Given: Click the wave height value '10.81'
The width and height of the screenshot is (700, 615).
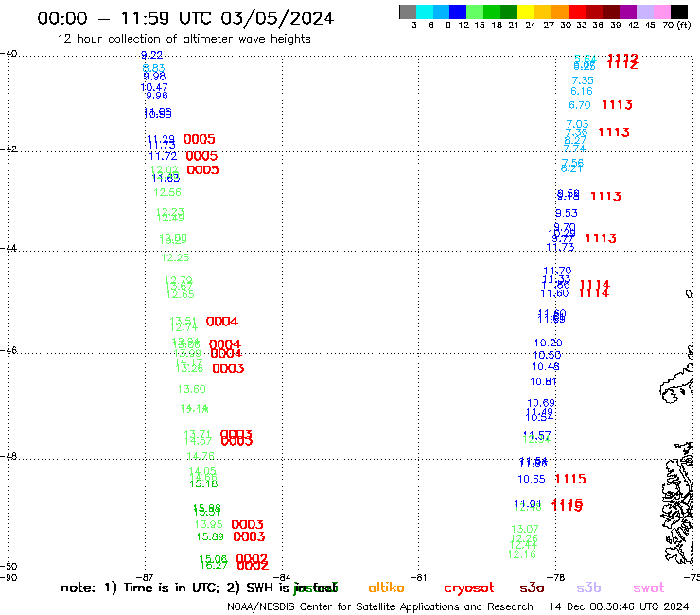Looking at the screenshot, I should tap(543, 381).
